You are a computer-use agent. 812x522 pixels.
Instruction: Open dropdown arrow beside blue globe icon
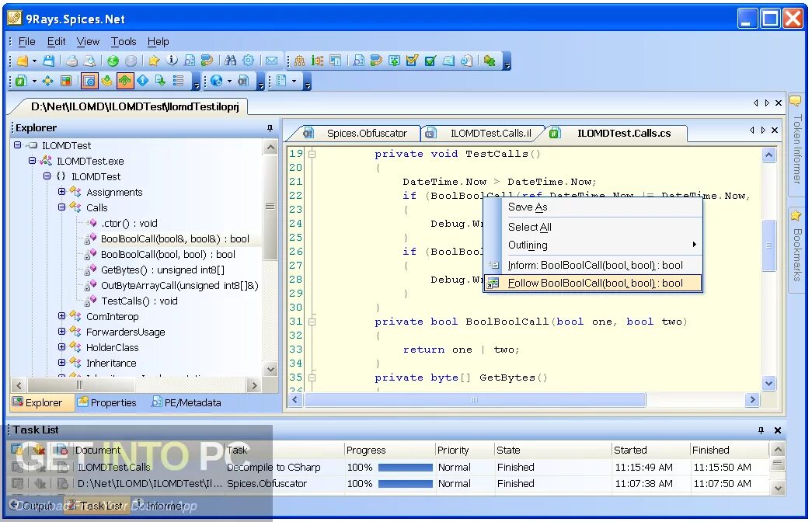tap(229, 81)
